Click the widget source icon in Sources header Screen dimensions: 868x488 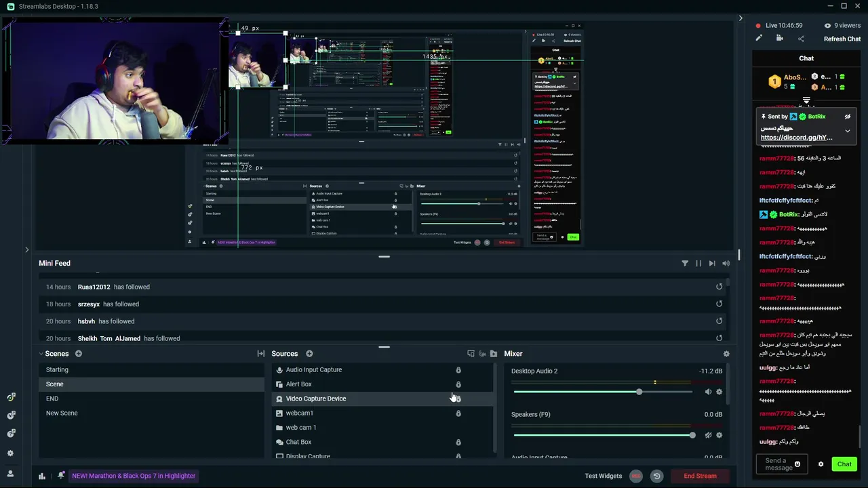471,354
